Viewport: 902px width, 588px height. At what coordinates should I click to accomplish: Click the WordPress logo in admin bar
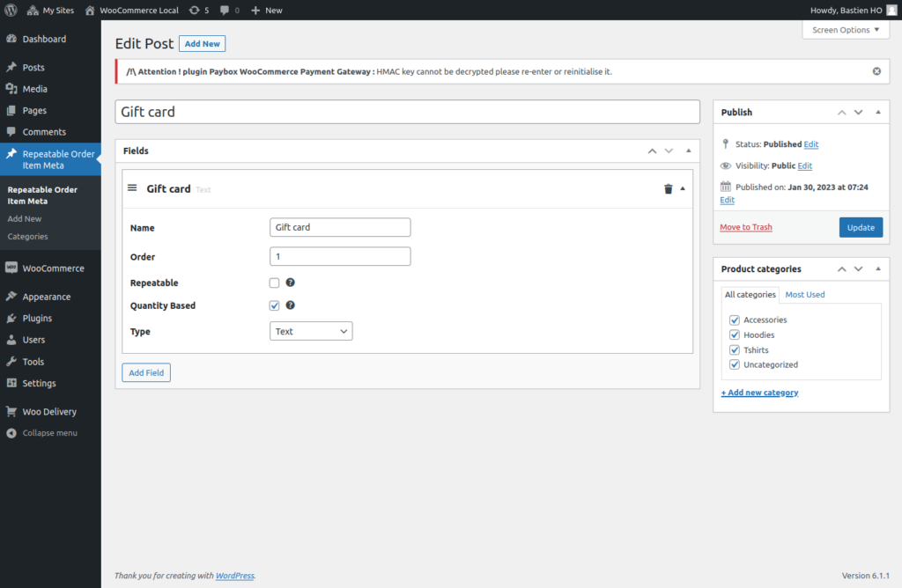click(11, 11)
